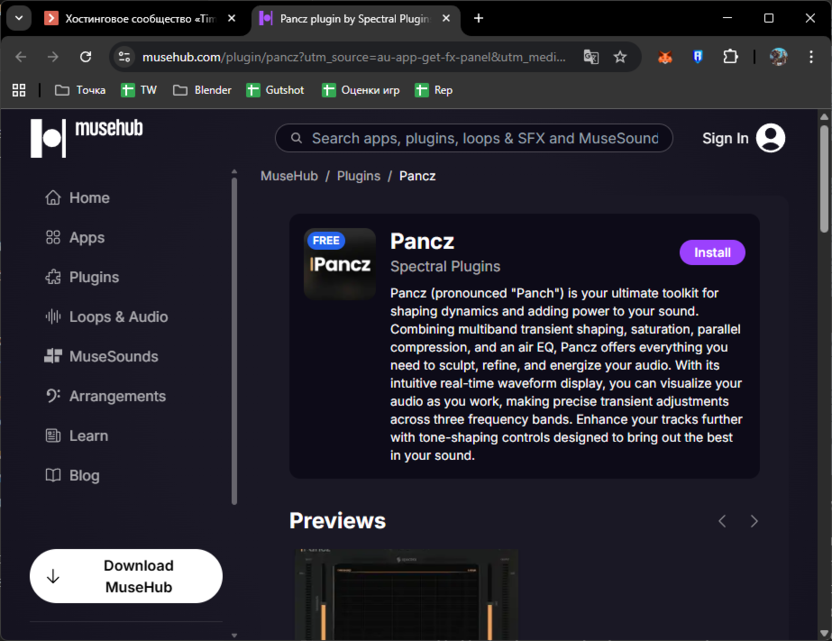The height and width of the screenshot is (641, 832).
Task: Show next preview with right chevron
Action: click(754, 521)
